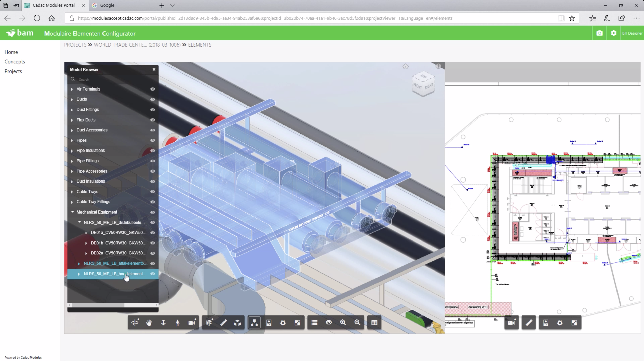Expand the Pipe Accessories node
Viewport: 644px width, 361px height.
(72, 171)
